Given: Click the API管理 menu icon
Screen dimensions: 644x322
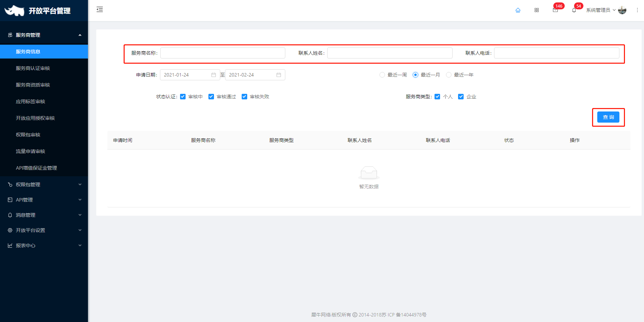Looking at the screenshot, I should pos(10,200).
